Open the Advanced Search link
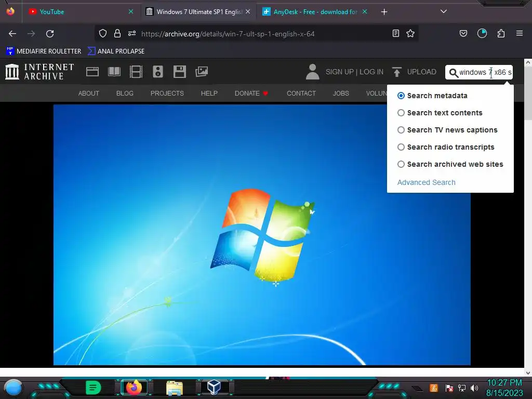Screen dimensions: 532x399 426,182
